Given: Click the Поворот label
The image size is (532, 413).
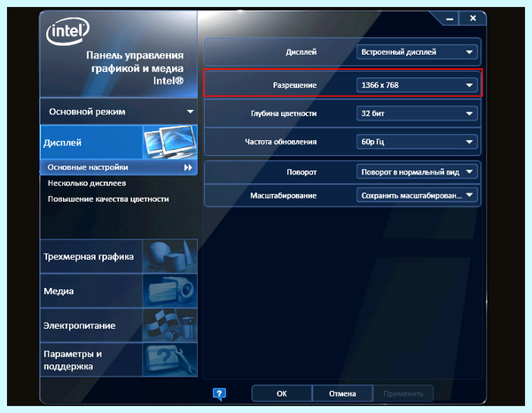Looking at the screenshot, I should coord(301,172).
